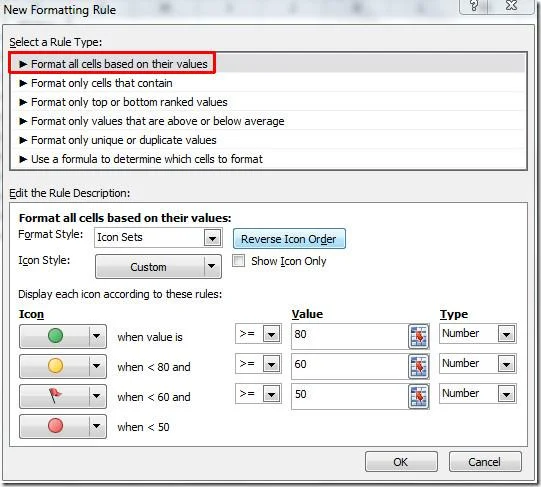
Task: Open Type dropdown for the 80 row
Action: [478, 333]
